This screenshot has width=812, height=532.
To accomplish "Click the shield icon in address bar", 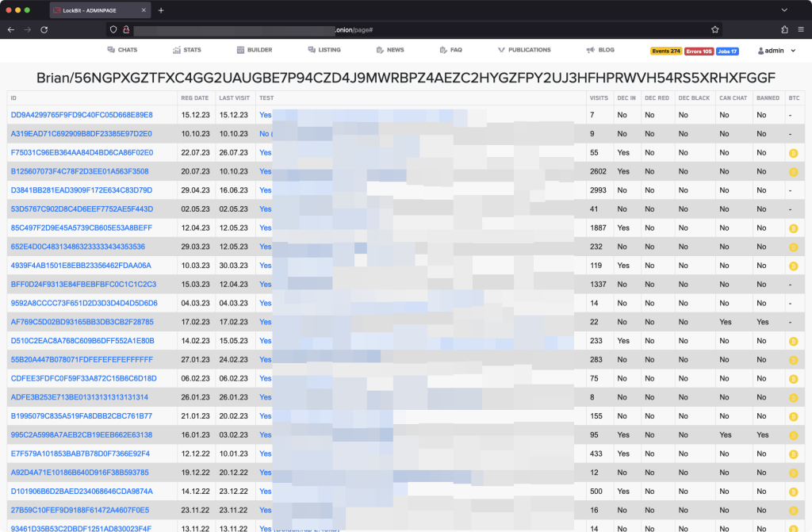I will coord(113,29).
